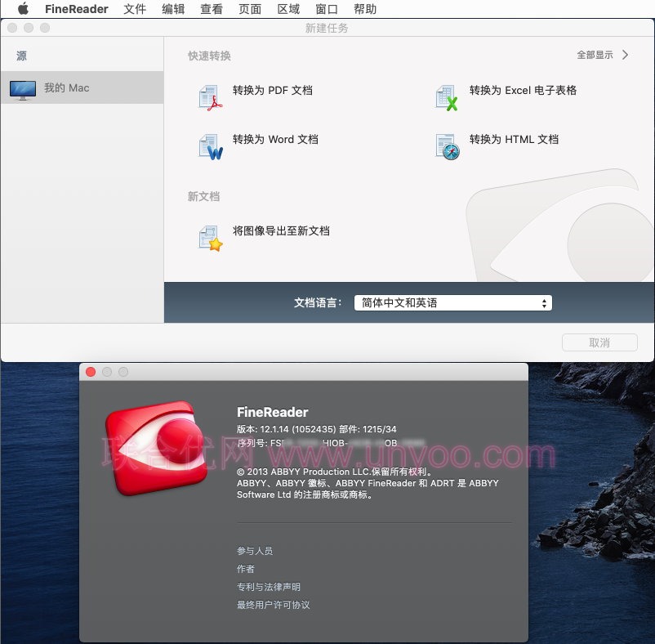Choose 转换为 Excel 电子表格 task
The width and height of the screenshot is (655, 644).
coord(523,90)
